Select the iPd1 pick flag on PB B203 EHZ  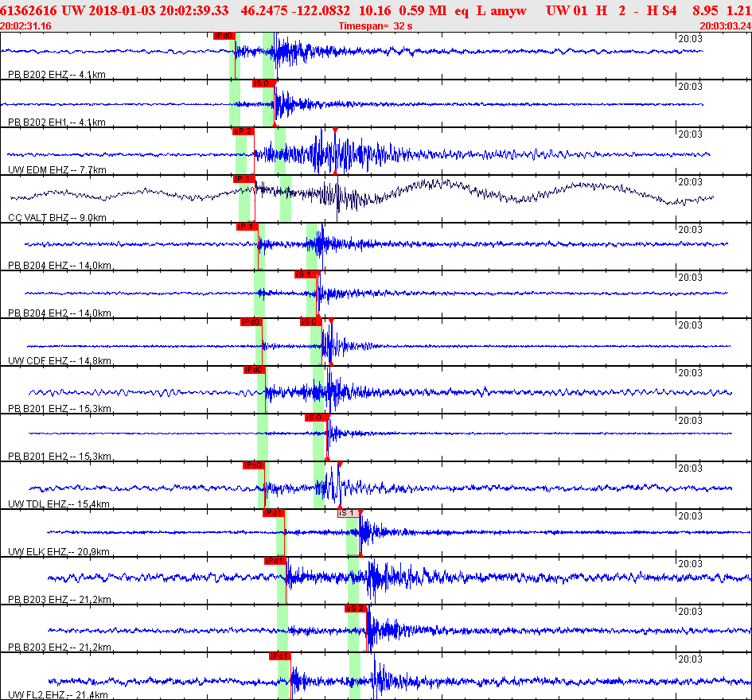coord(275,561)
